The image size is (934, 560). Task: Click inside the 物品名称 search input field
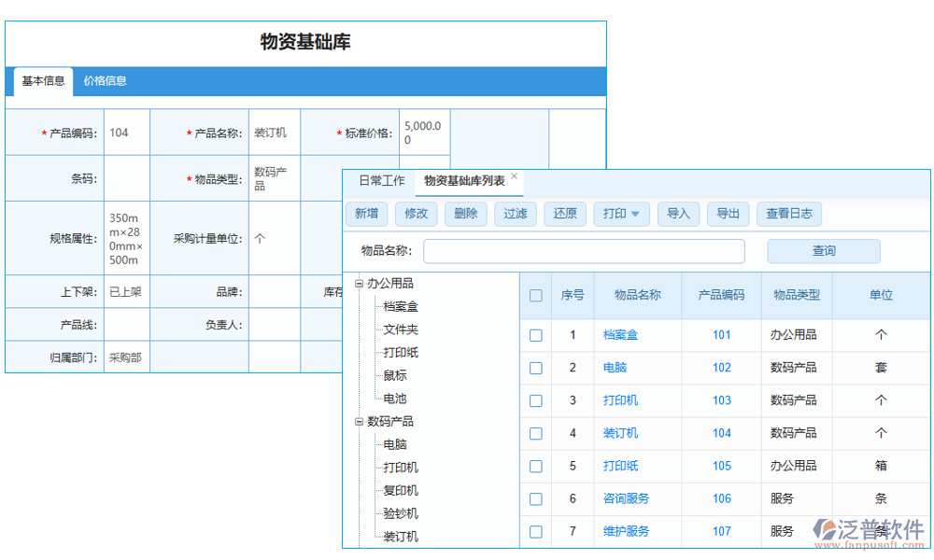coord(584,251)
